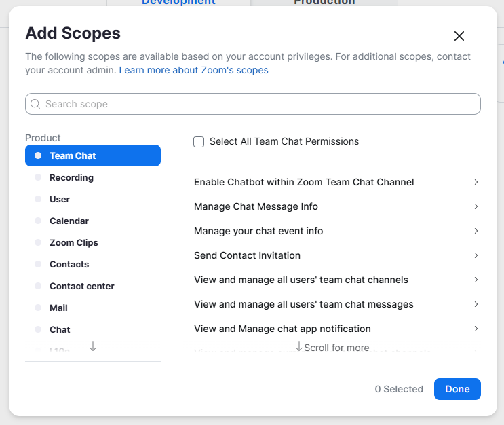504x425 pixels.
Task: Select the Contacts product
Action: [93, 264]
